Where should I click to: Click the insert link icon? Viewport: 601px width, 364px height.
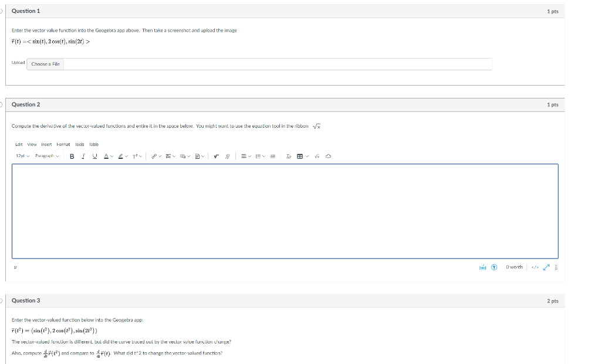[x=154, y=156]
